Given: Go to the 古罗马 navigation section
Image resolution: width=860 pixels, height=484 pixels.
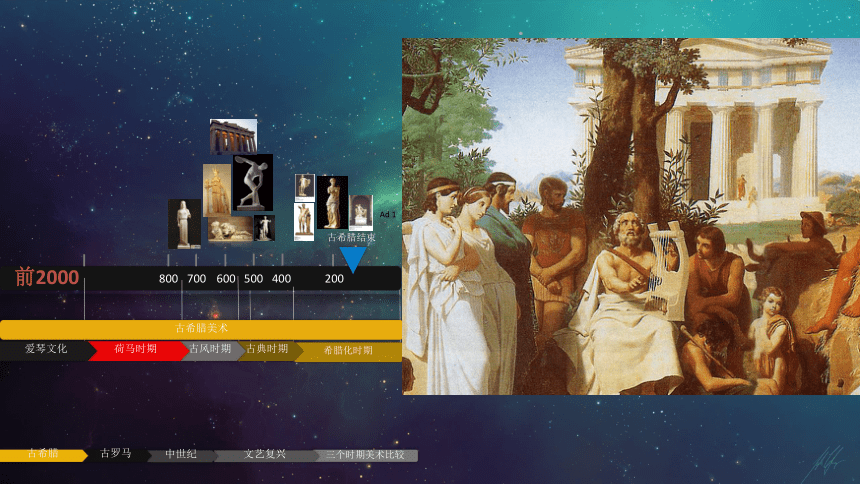Looking at the screenshot, I should point(117,455).
